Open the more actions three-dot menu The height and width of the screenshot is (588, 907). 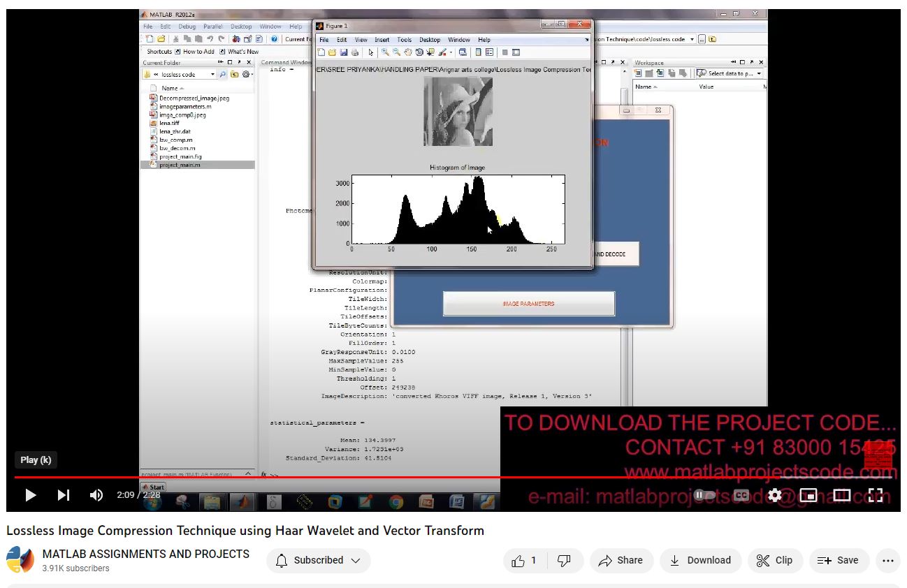click(x=887, y=560)
